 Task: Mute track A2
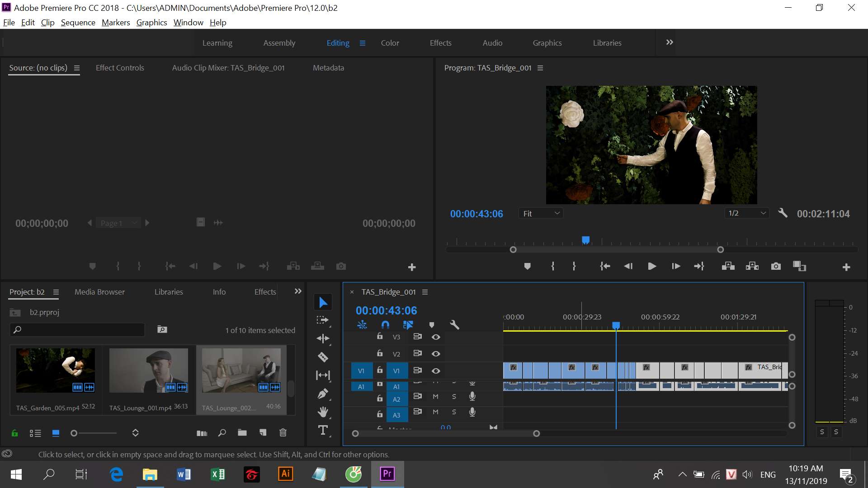tap(435, 397)
